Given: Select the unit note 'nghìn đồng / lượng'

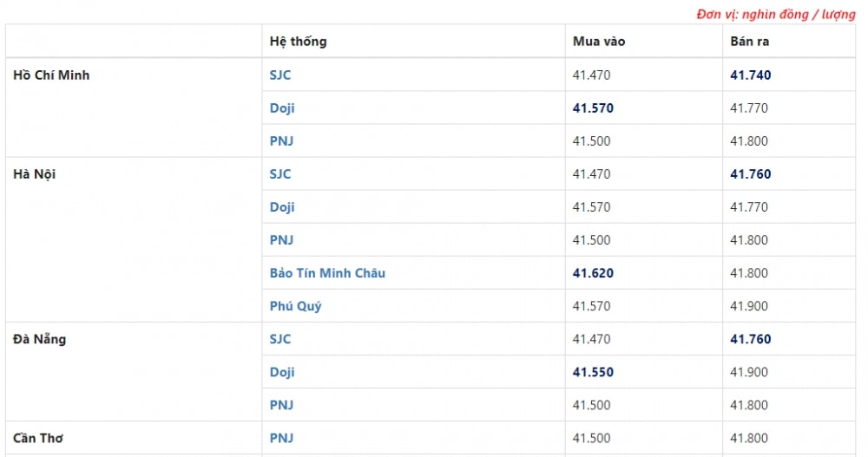Looking at the screenshot, I should click(799, 15).
